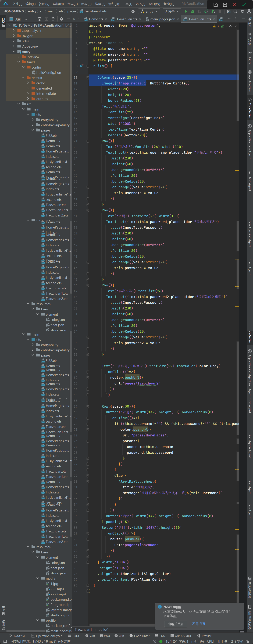253x644 pixels.
Task: Open the CodeGenie sidebar panel
Action: tap(250, 108)
